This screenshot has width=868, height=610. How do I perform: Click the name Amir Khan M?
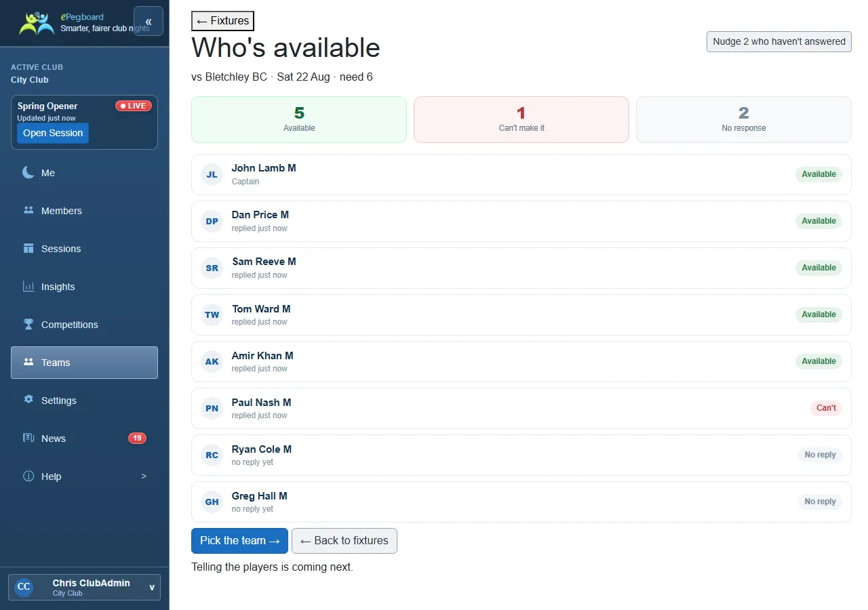pos(262,356)
